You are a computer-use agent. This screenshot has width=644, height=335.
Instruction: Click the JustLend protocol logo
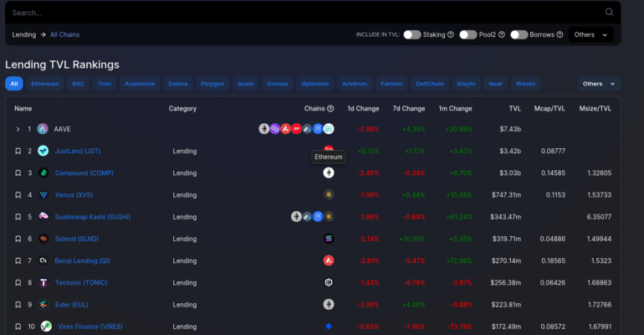[x=43, y=151]
